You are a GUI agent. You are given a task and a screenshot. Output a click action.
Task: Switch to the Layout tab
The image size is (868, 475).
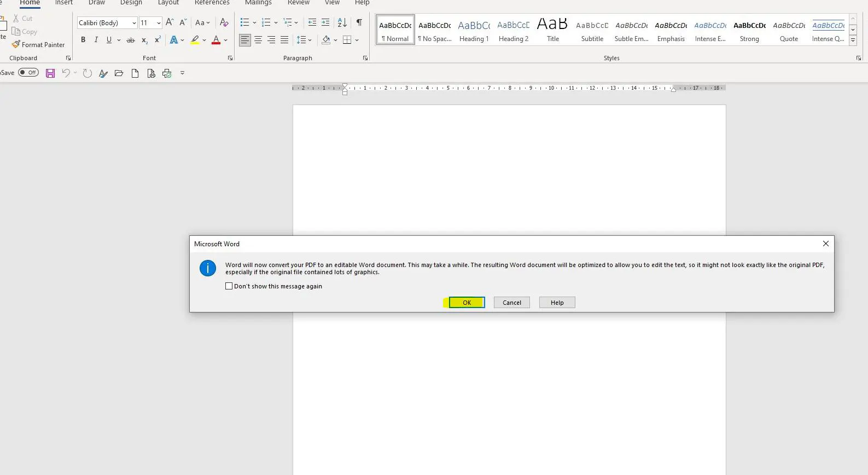168,3
